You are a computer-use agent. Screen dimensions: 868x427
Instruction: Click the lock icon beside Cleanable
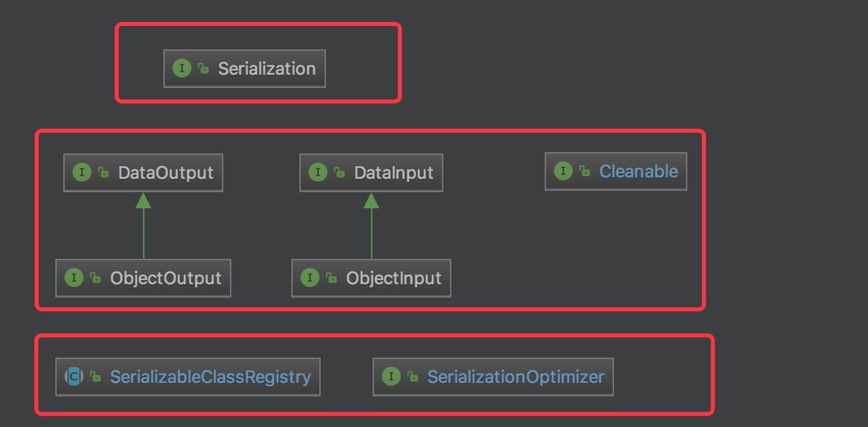[585, 171]
